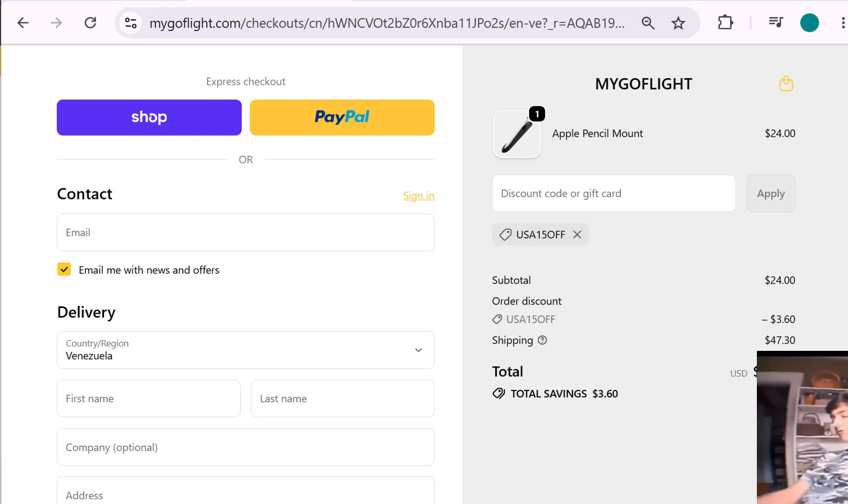
Task: Click the Express checkout label
Action: (x=245, y=81)
